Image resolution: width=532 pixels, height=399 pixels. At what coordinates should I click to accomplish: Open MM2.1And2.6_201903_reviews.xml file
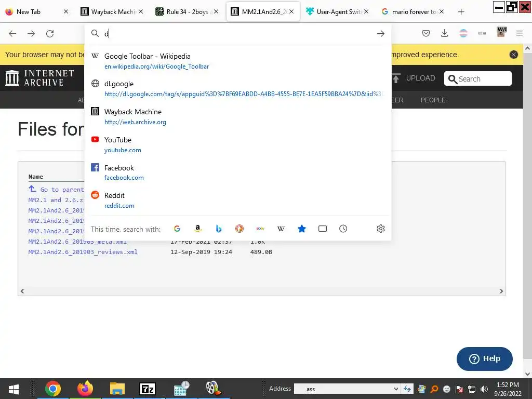(x=83, y=252)
